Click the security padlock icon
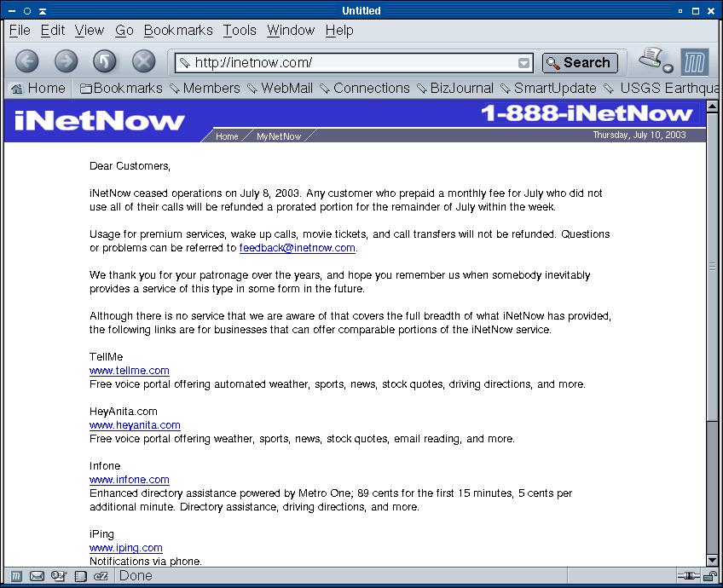Screen dimensions: 723x588 click(710, 576)
